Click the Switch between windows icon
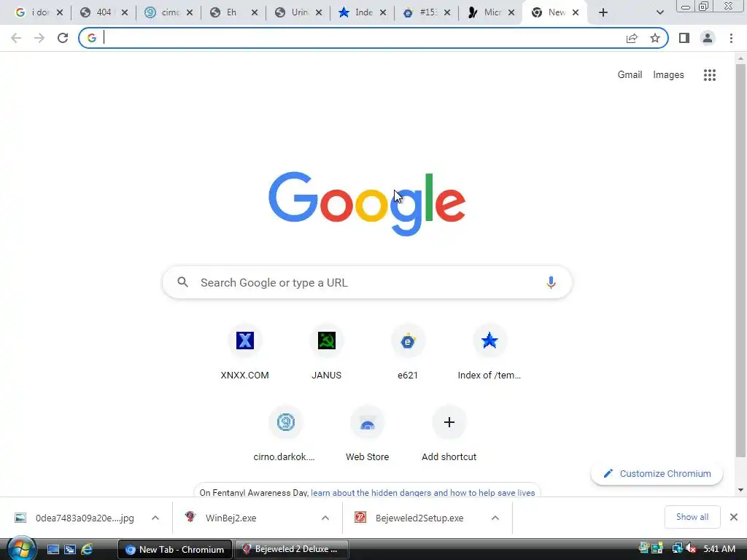Image resolution: width=747 pixels, height=560 pixels. tap(69, 549)
